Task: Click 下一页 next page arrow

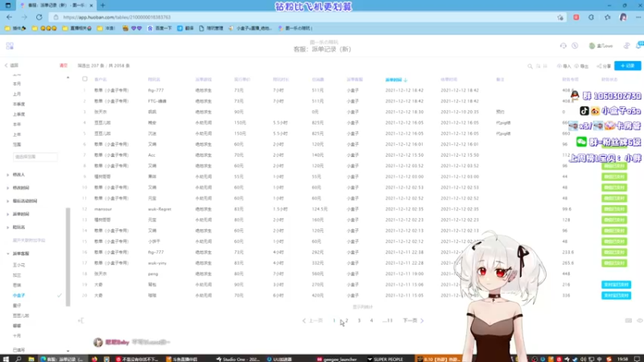Action: point(413,320)
